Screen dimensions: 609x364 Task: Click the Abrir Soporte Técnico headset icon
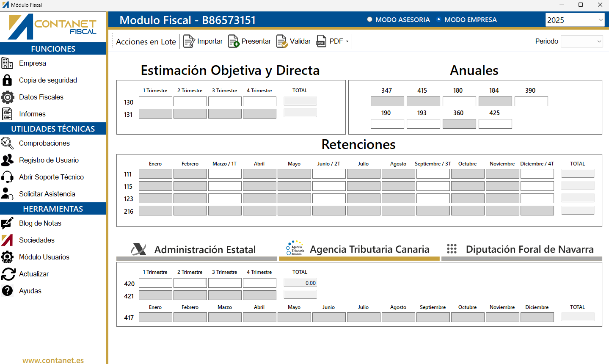7,177
